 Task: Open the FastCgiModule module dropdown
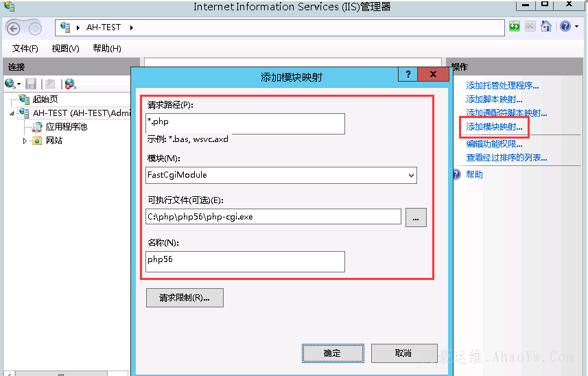tap(411, 175)
